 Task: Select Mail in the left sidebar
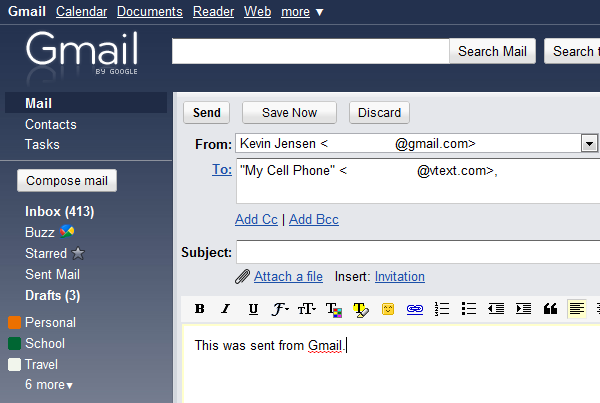click(x=86, y=103)
